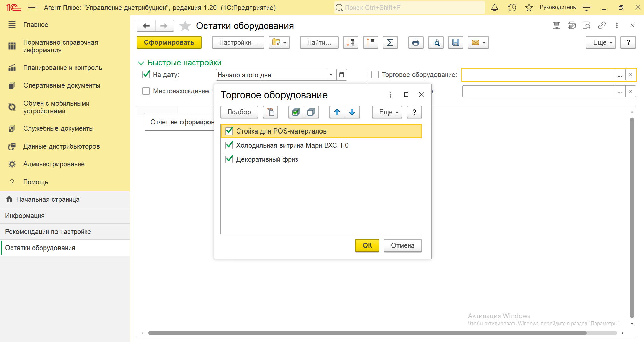The width and height of the screenshot is (644, 342).
Task: Open history clock icon
Action: pos(512,7)
